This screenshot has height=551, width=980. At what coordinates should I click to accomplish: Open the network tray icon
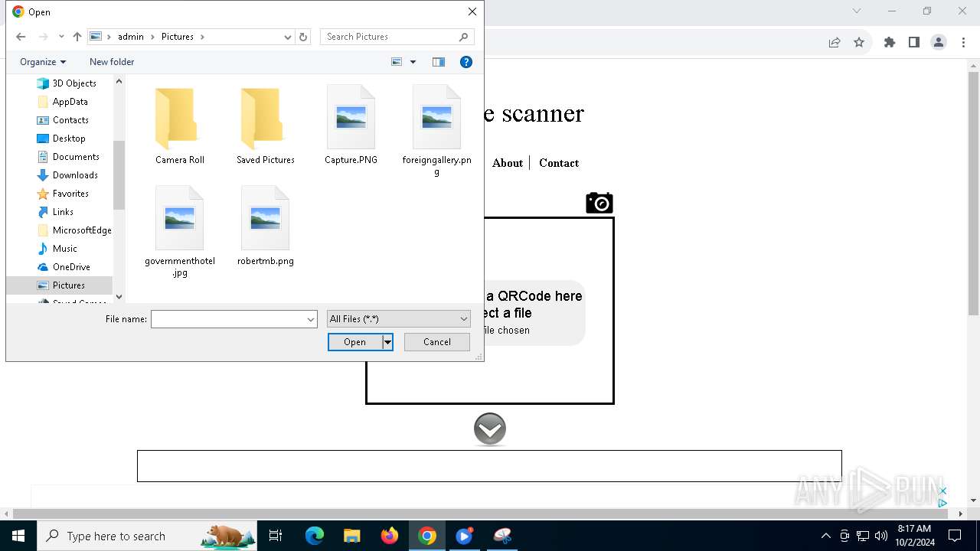pyautogui.click(x=863, y=536)
